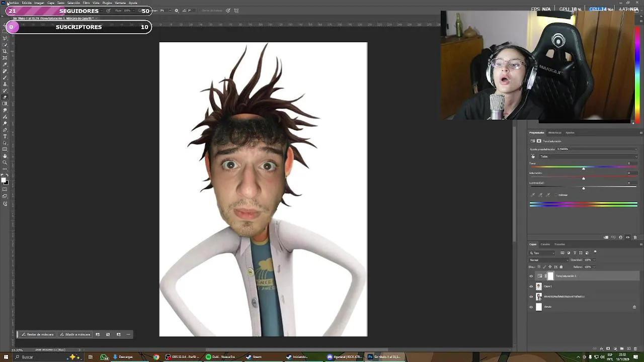Create a new group in Layers panel
The image size is (644, 362).
click(x=622, y=348)
